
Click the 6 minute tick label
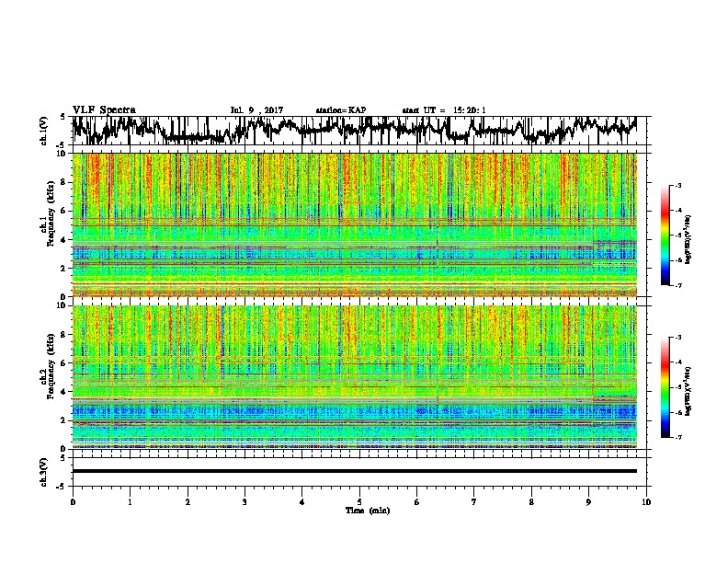coord(417,502)
